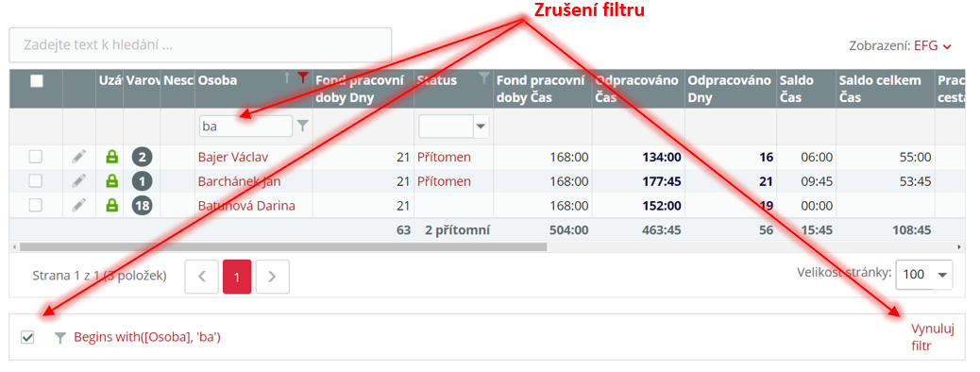Select page 1 in the pagination
Image resolution: width=980 pixels, height=372 pixels.
(x=237, y=277)
